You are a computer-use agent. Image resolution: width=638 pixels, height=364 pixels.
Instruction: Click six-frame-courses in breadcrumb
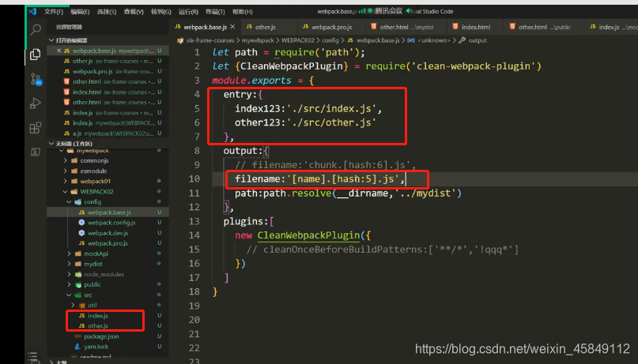coord(210,40)
